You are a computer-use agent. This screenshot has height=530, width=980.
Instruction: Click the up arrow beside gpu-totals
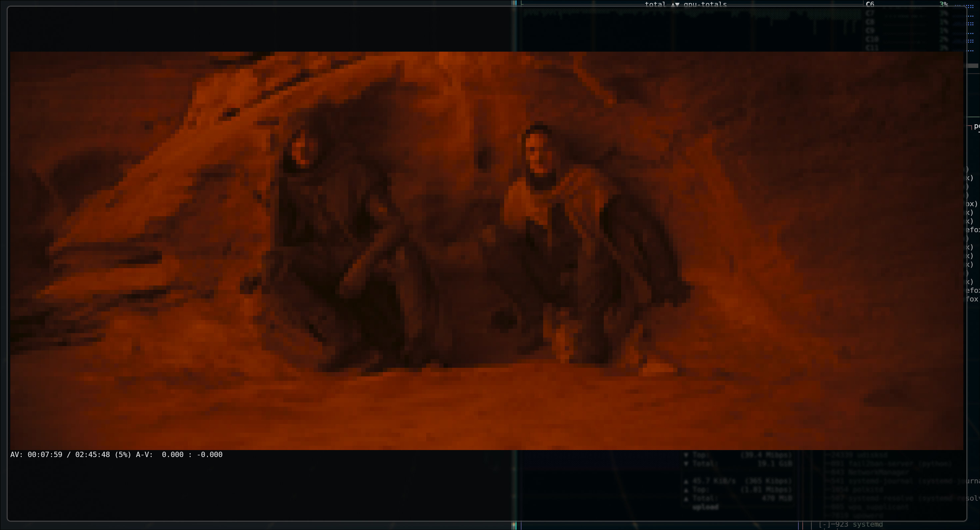tap(673, 5)
